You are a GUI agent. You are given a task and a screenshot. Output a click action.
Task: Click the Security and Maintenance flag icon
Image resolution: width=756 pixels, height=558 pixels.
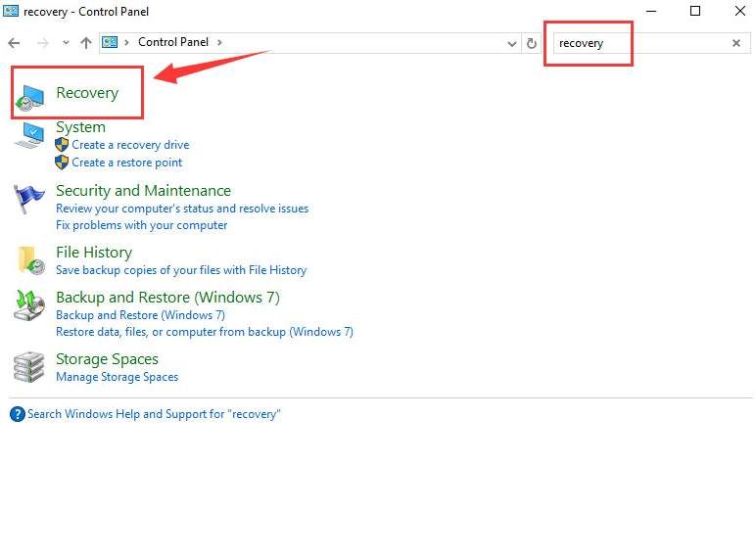pos(29,199)
